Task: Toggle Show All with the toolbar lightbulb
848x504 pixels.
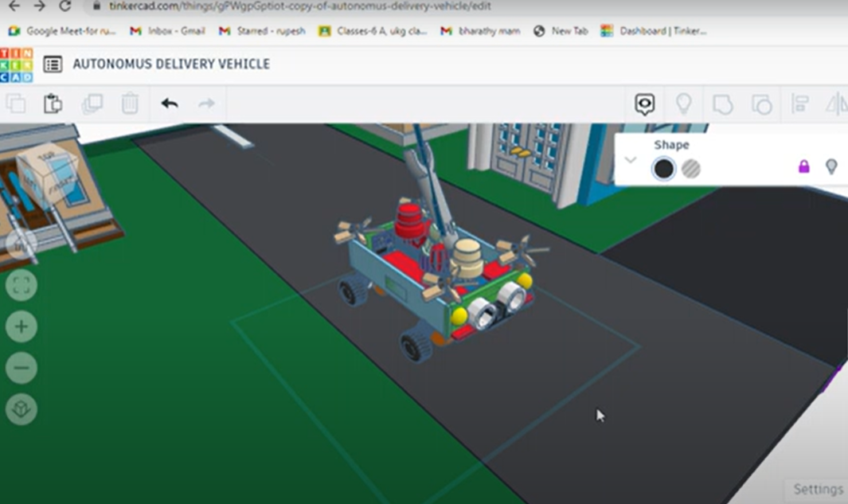Action: [x=683, y=104]
